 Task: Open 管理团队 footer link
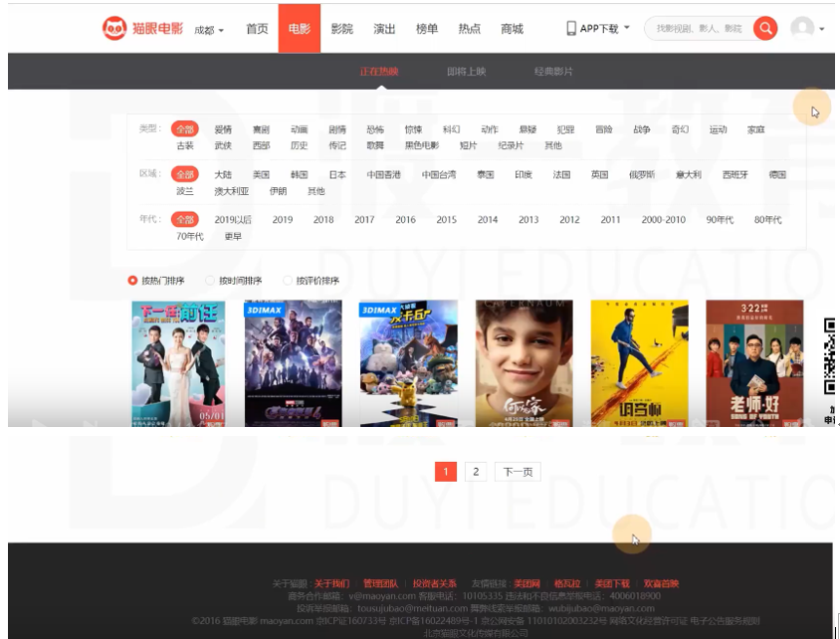click(x=381, y=583)
